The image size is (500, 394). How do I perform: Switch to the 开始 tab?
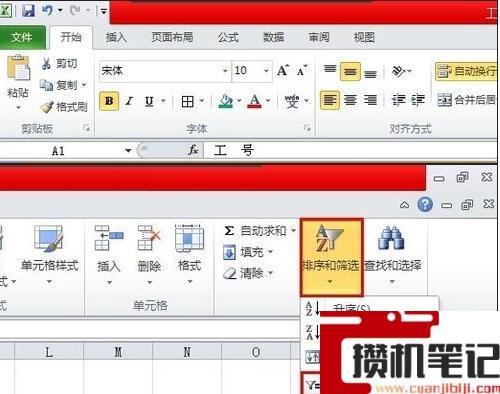click(71, 37)
